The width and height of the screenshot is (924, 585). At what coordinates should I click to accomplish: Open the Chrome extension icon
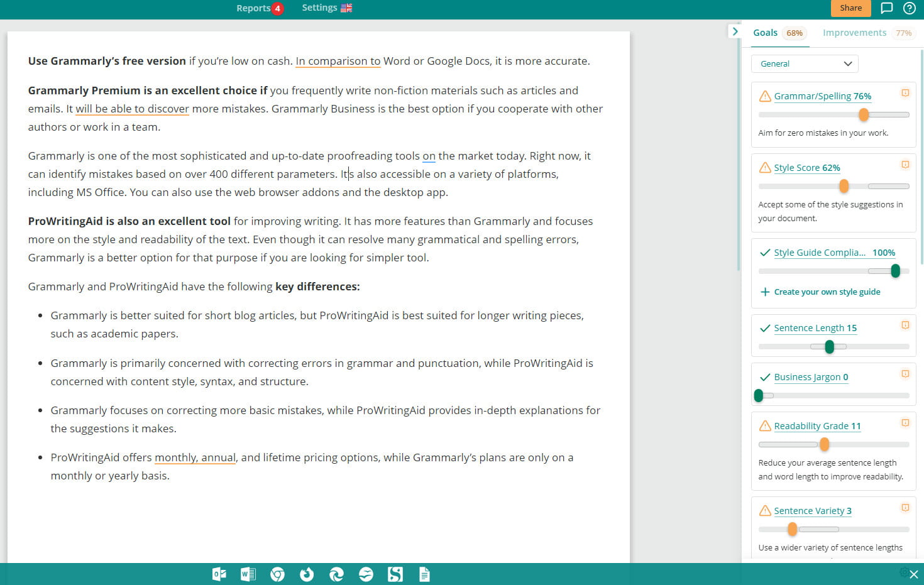point(277,574)
